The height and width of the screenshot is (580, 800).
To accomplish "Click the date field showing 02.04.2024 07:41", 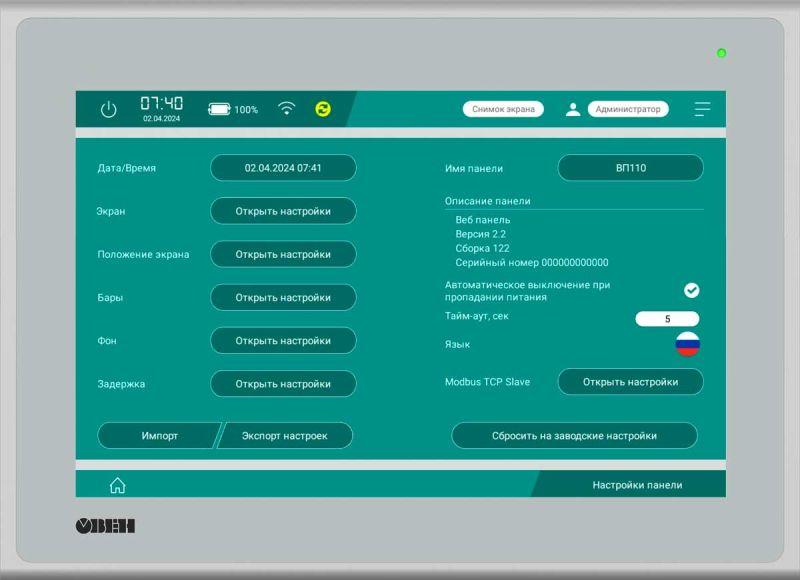I will [x=283, y=167].
